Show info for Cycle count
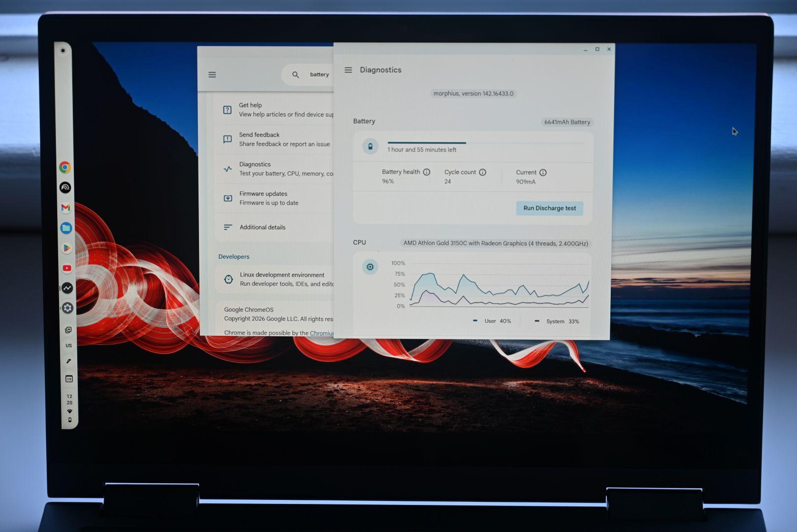797x532 pixels. 483,172
